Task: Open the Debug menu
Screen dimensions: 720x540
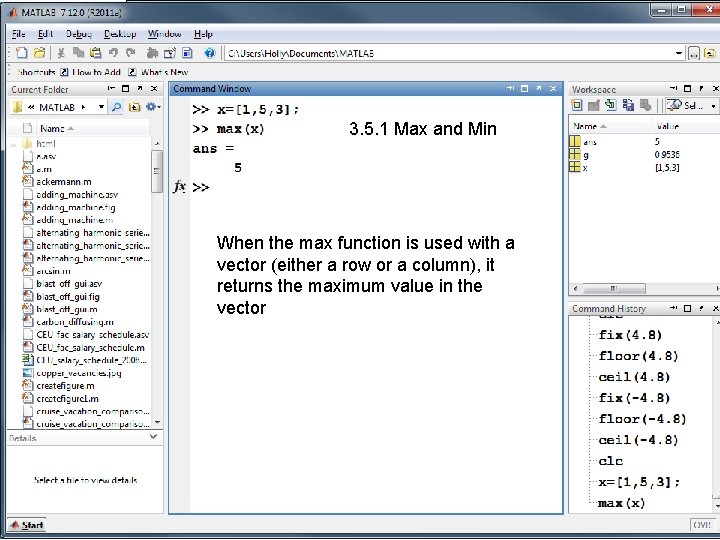Action: pos(79,34)
